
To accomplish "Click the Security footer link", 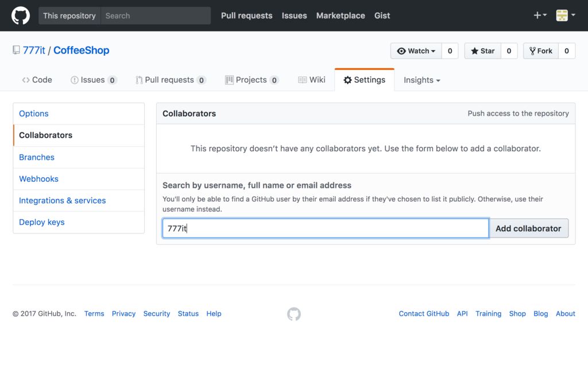I will 157,313.
